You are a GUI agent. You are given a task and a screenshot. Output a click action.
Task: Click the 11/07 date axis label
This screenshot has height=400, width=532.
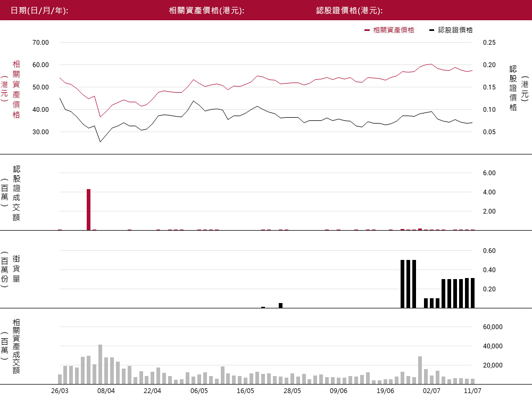[472, 391]
